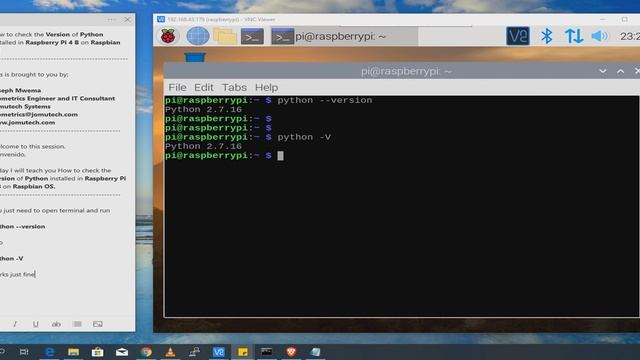
Task: Open VNC server icon in Pi tray
Action: tap(518, 36)
